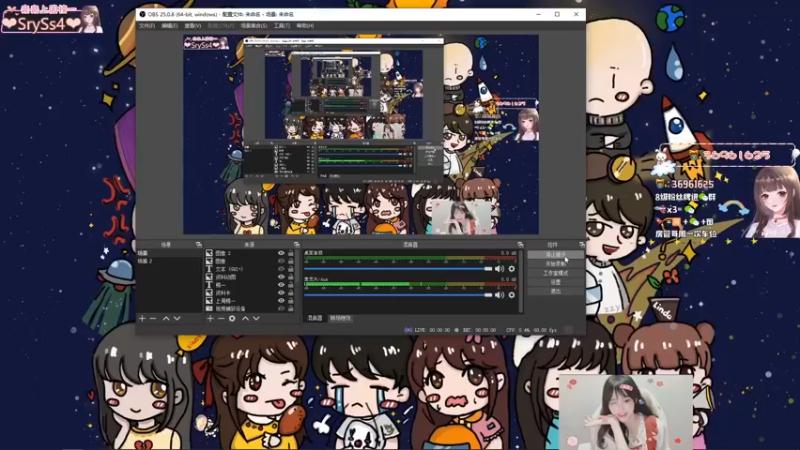Add a new source with the plus icon

[x=210, y=318]
